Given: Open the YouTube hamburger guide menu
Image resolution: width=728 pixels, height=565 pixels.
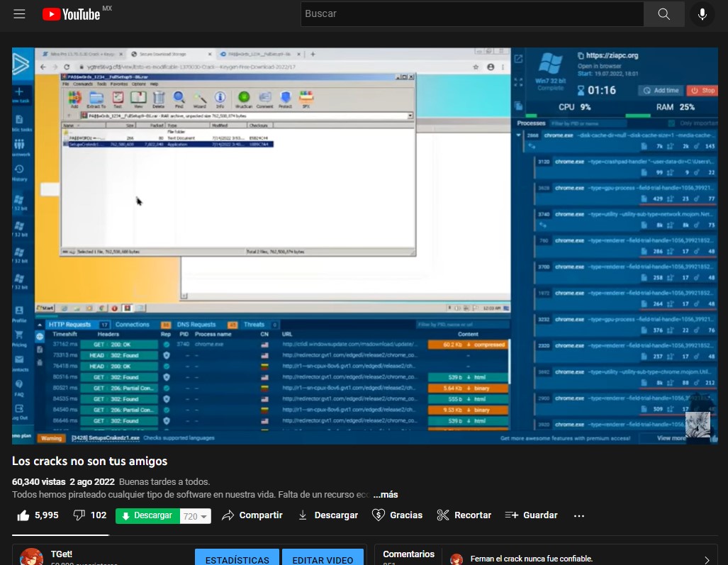Looking at the screenshot, I should (19, 14).
